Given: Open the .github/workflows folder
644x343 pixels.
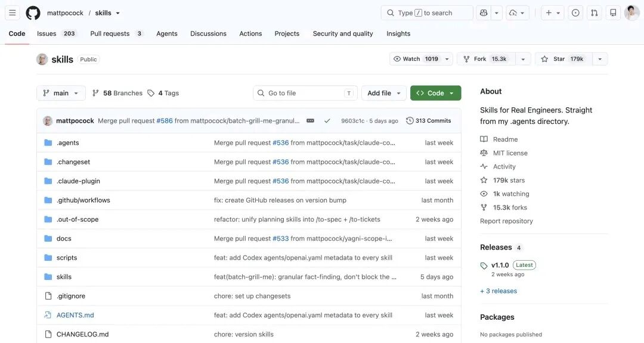Looking at the screenshot, I should [83, 200].
